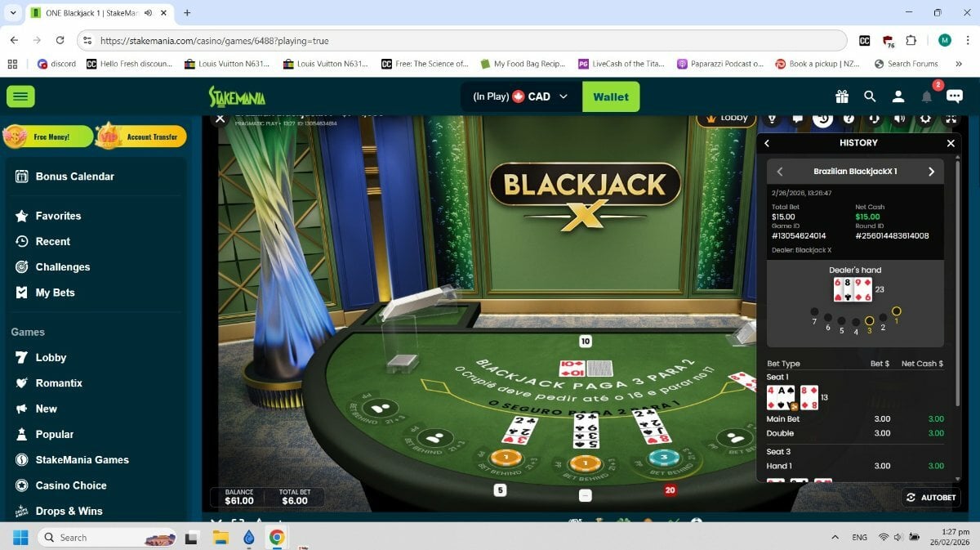Viewport: 980px width, 550px height.
Task: Toggle fullscreen mode for the game
Action: point(951,118)
